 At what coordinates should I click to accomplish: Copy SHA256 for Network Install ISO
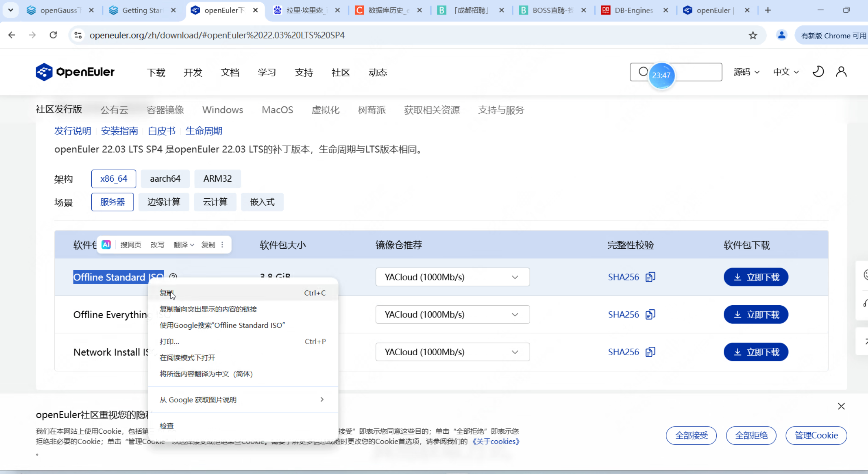650,352
